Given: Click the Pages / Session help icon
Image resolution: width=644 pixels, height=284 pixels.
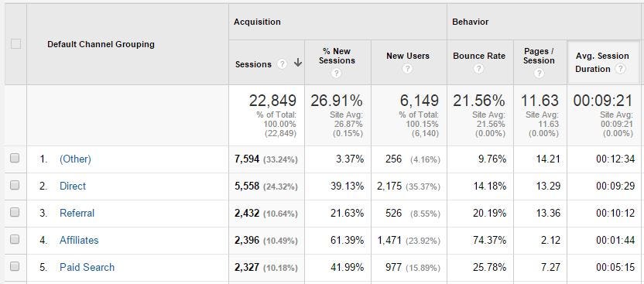Looking at the screenshot, I should [x=540, y=74].
